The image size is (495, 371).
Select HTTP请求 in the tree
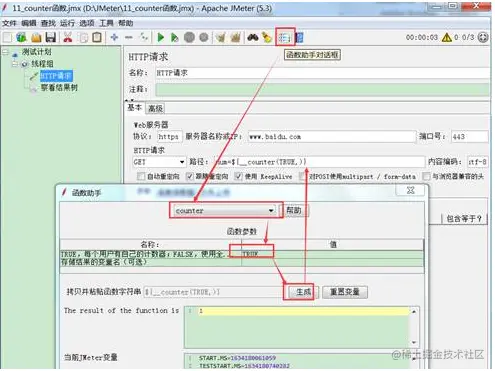point(56,76)
